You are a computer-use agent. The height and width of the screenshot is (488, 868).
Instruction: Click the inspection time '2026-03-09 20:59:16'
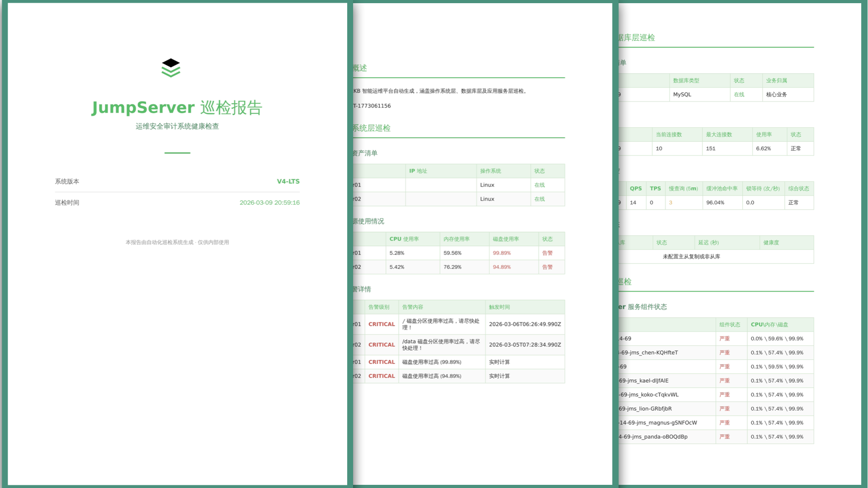(269, 202)
